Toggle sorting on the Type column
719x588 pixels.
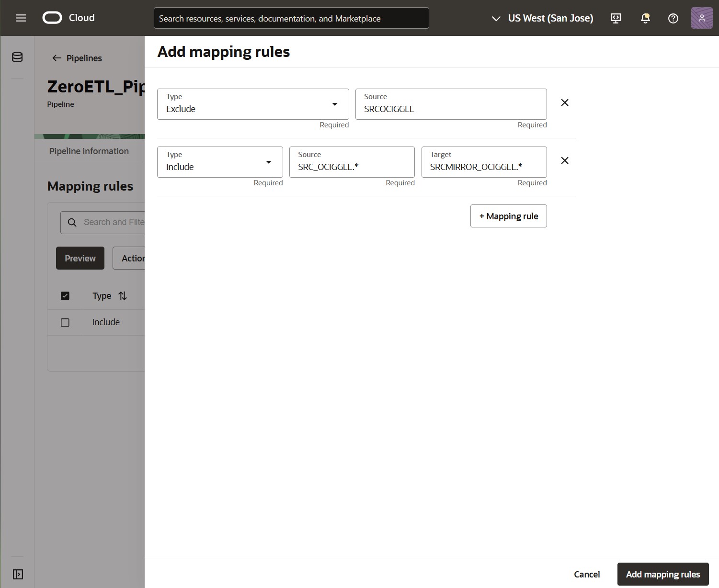tap(122, 296)
